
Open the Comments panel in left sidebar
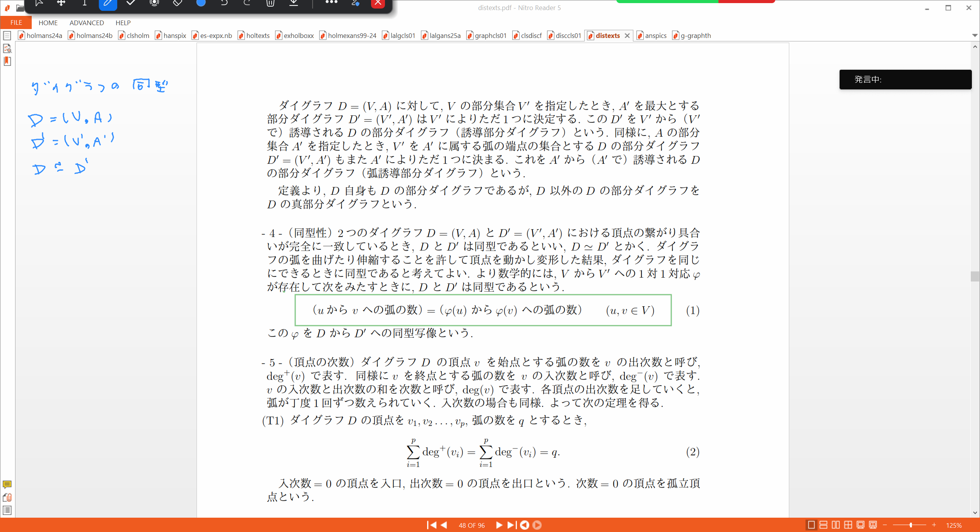click(7, 484)
